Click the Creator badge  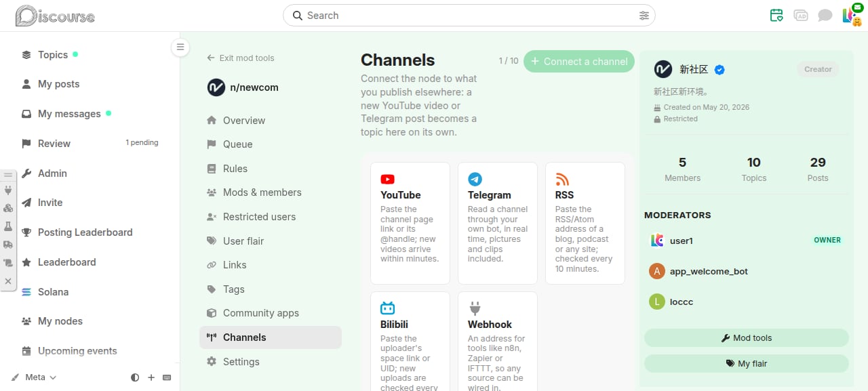(x=818, y=69)
